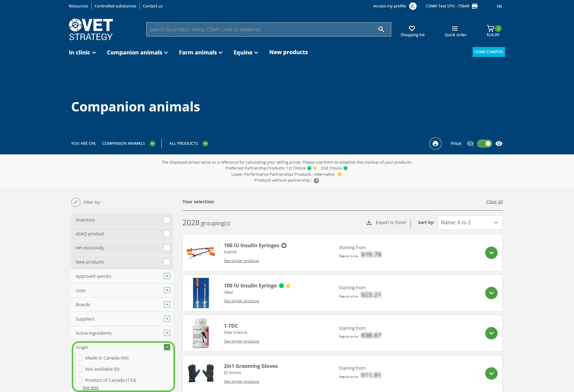
Task: Switch language to FR
Action: tap(499, 6)
